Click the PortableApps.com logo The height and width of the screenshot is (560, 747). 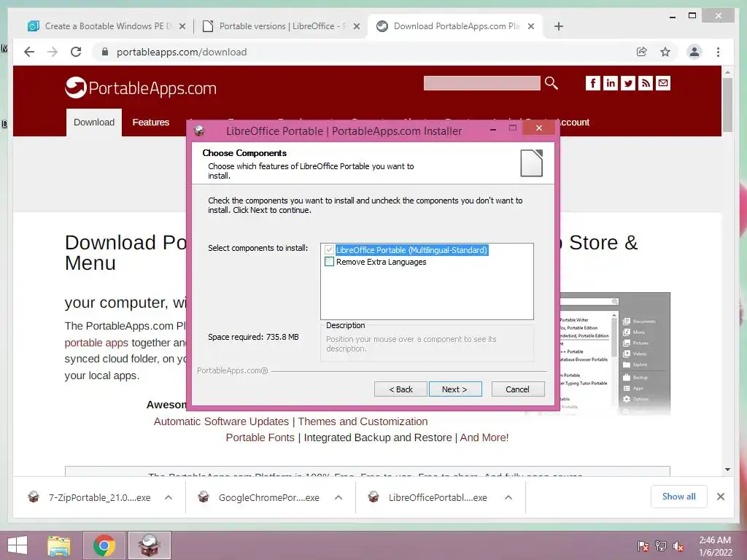pos(141,87)
